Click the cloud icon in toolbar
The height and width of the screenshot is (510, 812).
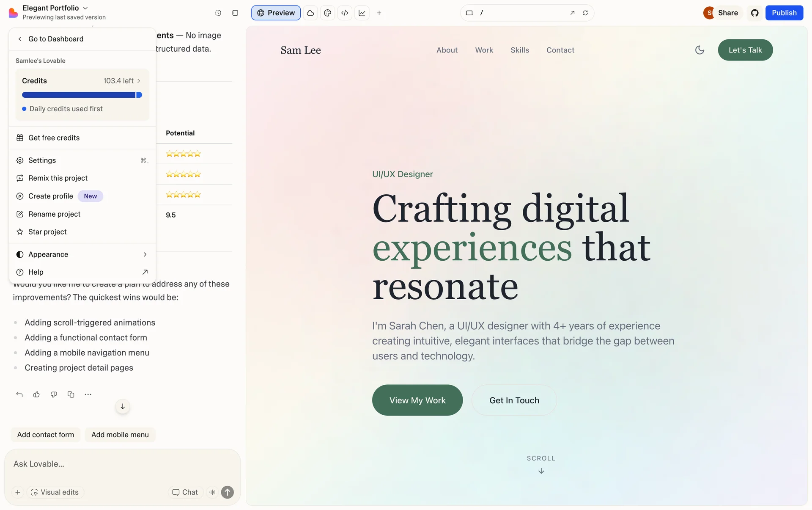pos(310,13)
